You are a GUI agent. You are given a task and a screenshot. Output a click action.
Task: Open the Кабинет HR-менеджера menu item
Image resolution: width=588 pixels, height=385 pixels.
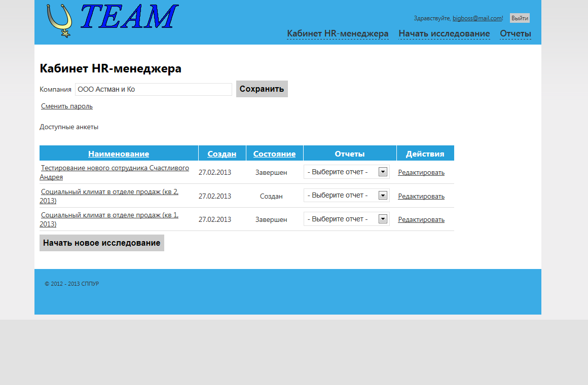coord(338,34)
